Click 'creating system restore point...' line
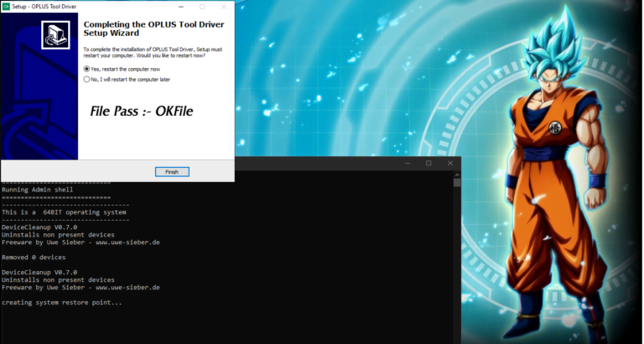The image size is (644, 344). pos(62,303)
